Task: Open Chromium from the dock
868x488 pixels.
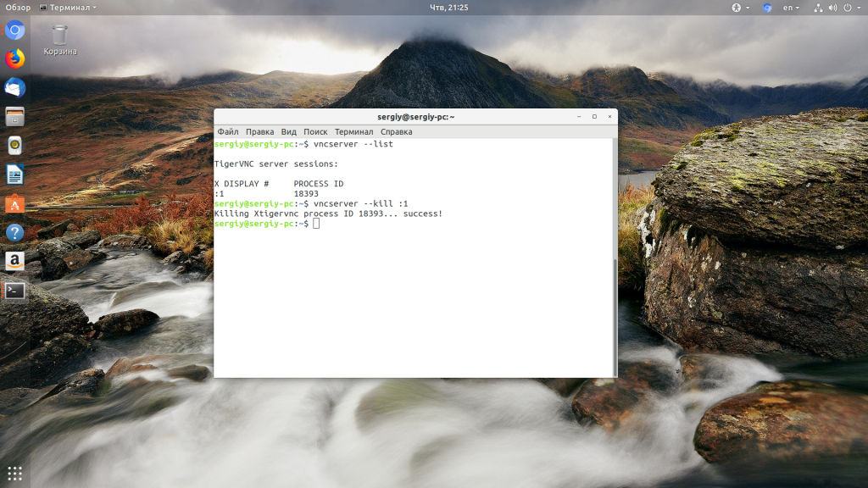Action: pos(14,31)
